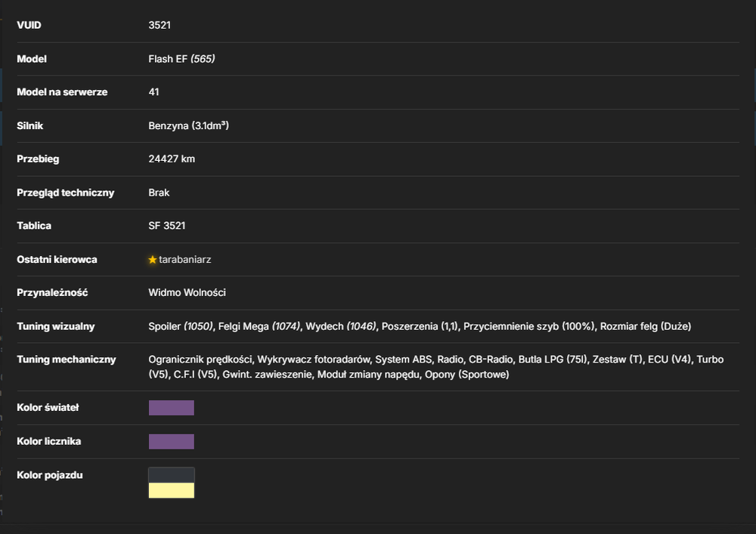The height and width of the screenshot is (534, 756).
Task: Click the Tuning mechaniczny parts list
Action: click(x=436, y=367)
